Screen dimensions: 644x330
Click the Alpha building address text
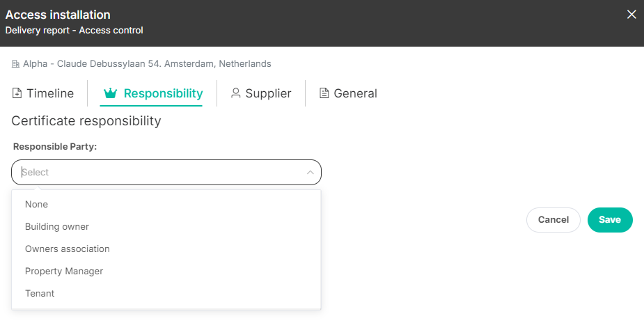147,63
